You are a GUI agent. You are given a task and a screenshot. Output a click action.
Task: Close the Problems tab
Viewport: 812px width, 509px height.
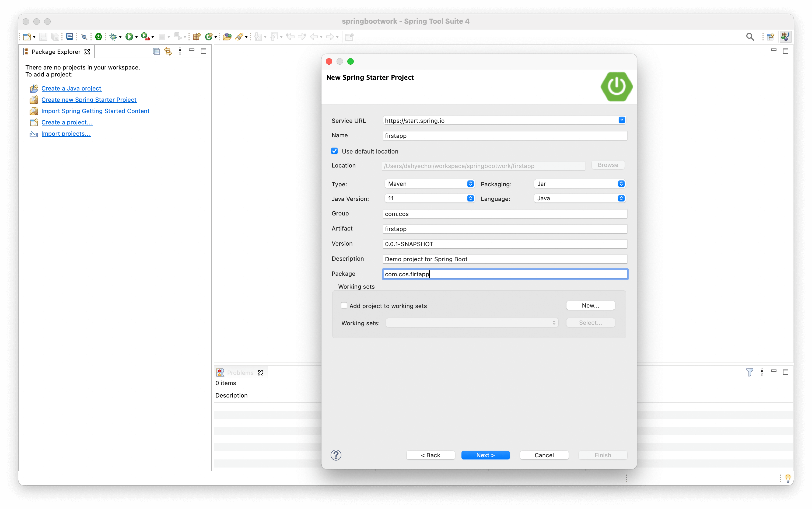260,373
